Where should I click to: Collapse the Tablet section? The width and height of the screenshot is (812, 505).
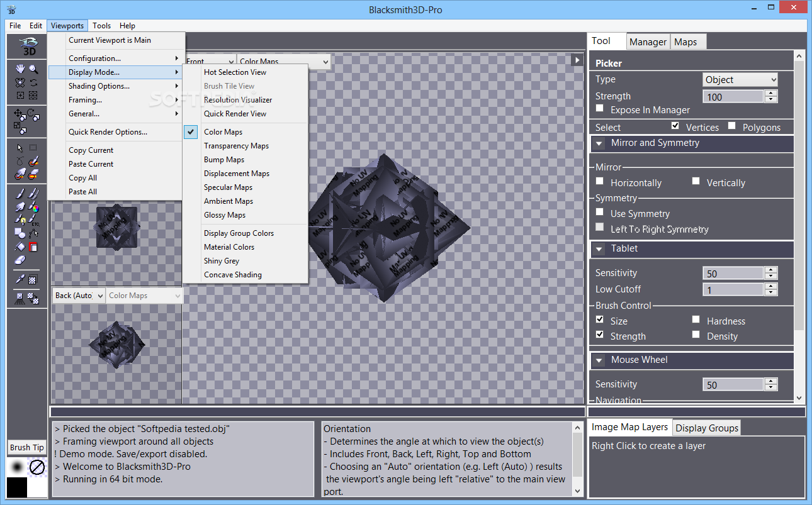pyautogui.click(x=599, y=248)
